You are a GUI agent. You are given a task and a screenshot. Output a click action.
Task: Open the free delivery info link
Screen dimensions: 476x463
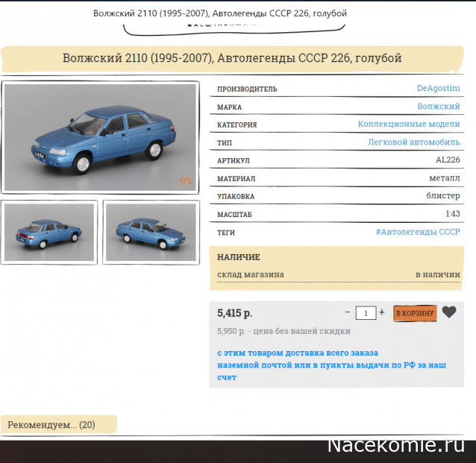(331, 365)
